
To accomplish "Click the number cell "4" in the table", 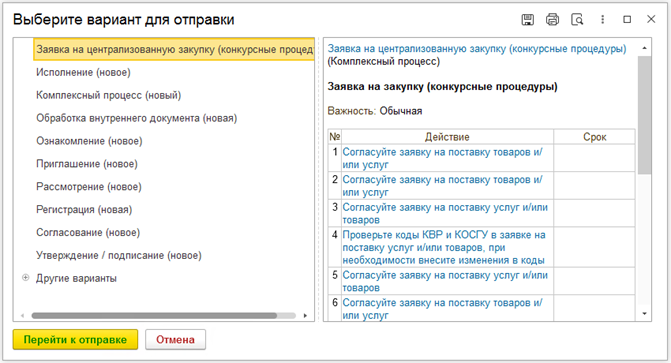I will coord(335,247).
